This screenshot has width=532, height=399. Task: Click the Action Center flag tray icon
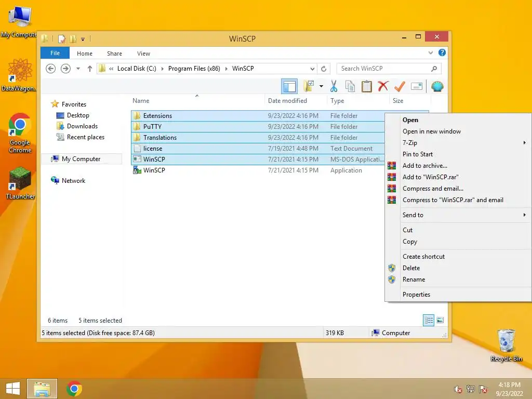click(483, 389)
